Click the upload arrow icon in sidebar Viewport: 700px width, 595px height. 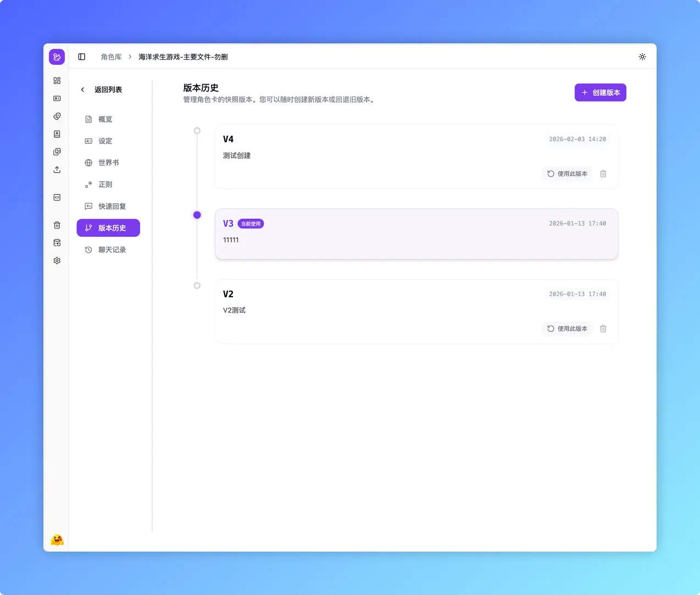[x=57, y=170]
